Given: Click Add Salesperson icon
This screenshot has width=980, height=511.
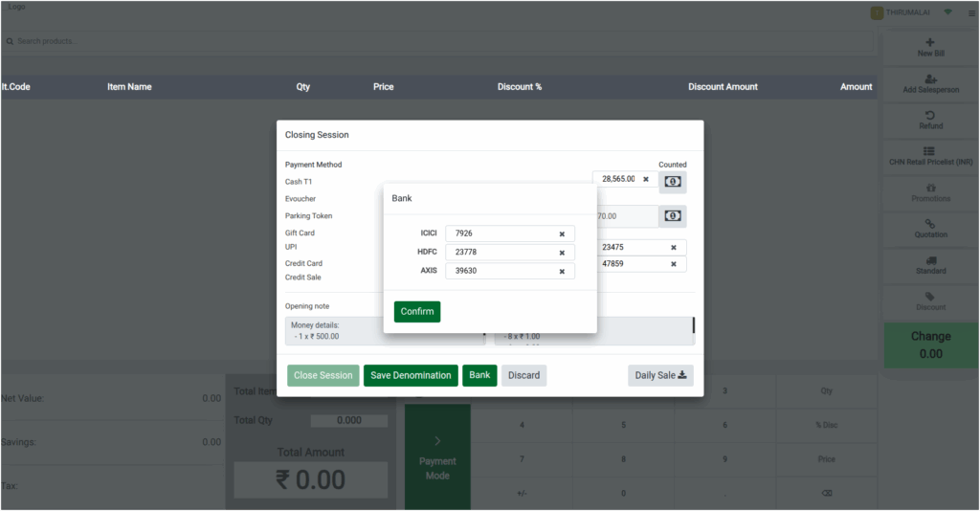Looking at the screenshot, I should pyautogui.click(x=930, y=79).
